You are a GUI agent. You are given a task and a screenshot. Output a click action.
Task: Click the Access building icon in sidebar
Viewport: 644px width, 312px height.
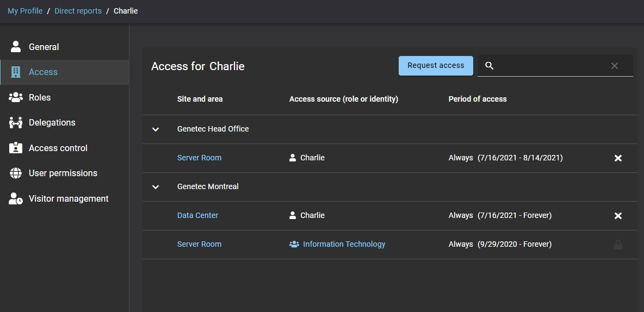click(x=16, y=72)
